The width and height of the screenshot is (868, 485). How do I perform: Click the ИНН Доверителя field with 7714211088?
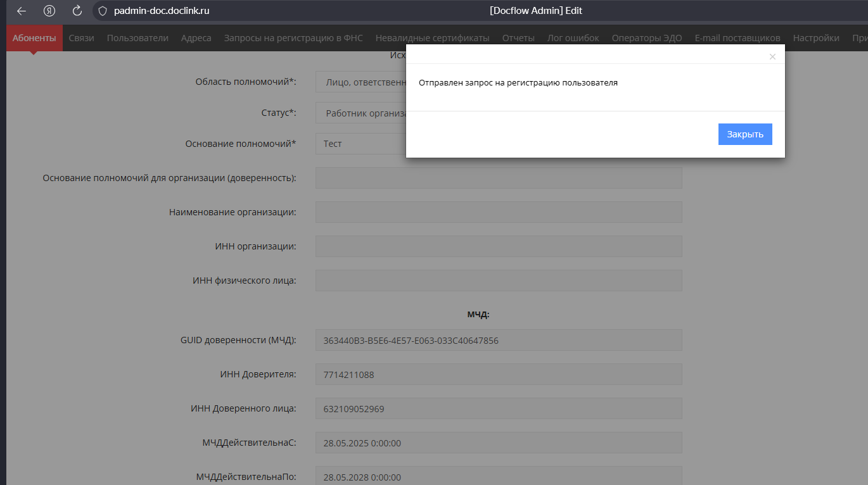499,374
